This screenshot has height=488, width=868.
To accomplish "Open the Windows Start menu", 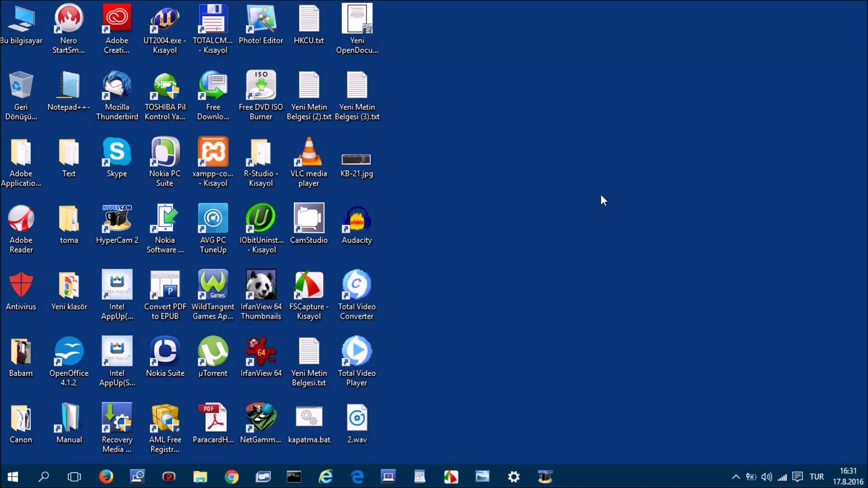I will click(13, 477).
